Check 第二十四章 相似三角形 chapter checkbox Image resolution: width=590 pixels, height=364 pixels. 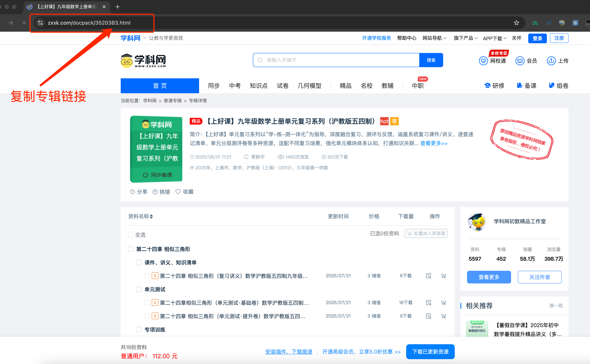pyautogui.click(x=131, y=249)
